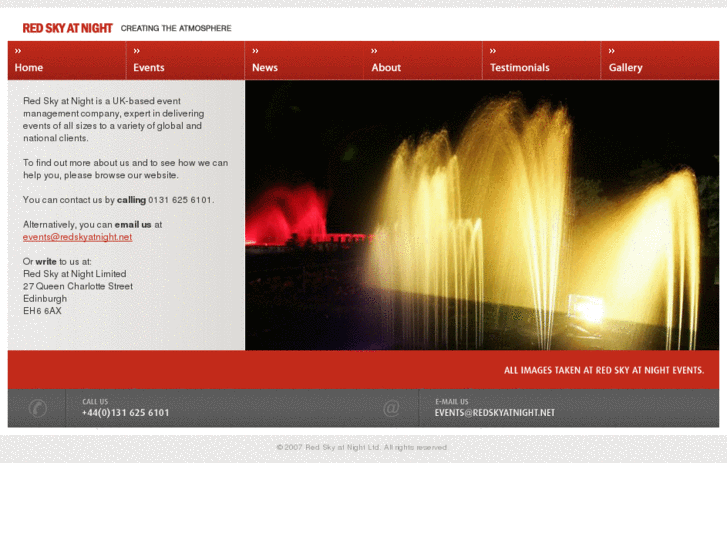Open the News navigation tab
The width and height of the screenshot is (727, 545).
[x=304, y=60]
